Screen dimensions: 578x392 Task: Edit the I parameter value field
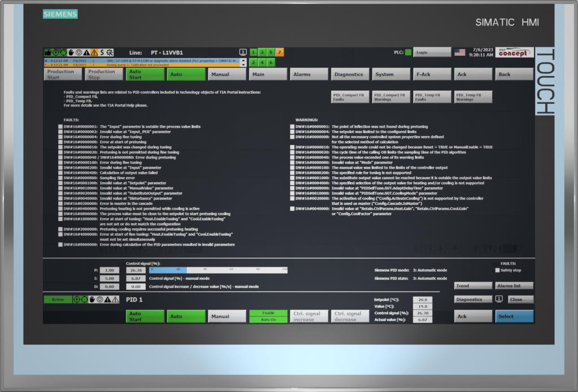tap(110, 279)
